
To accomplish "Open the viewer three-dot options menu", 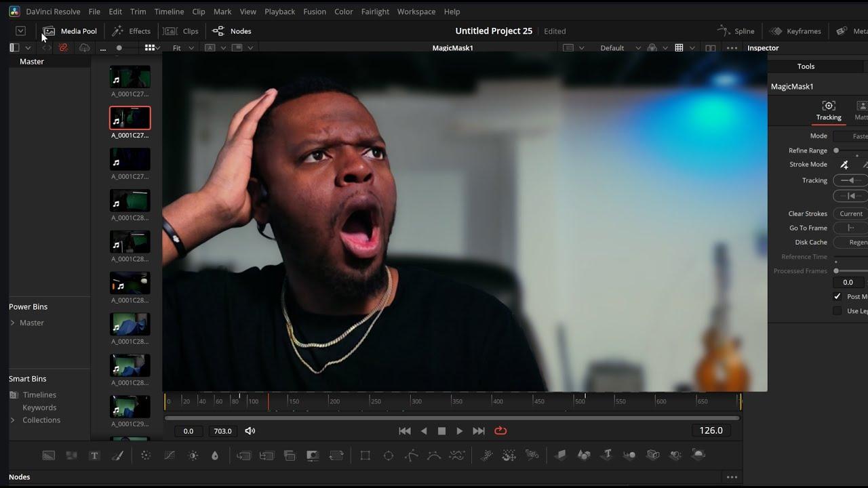I will pos(732,48).
